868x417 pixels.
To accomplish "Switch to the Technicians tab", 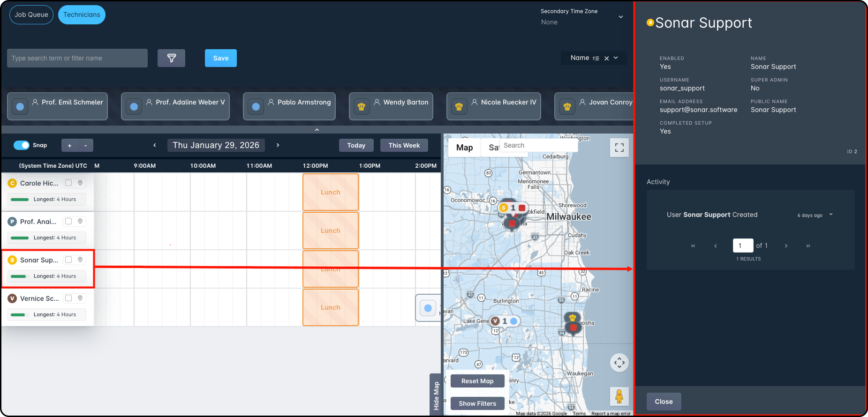I will (x=82, y=15).
